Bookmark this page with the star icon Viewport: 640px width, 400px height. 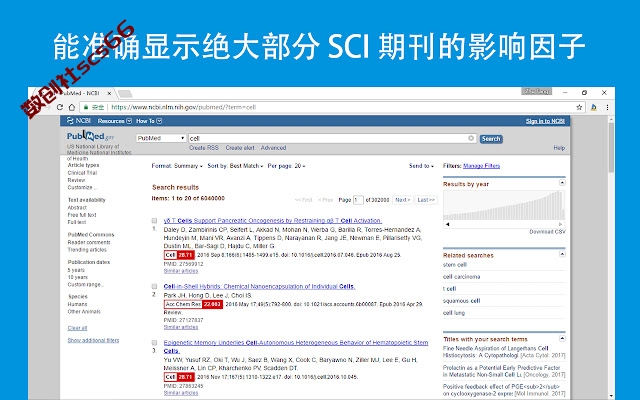point(579,107)
